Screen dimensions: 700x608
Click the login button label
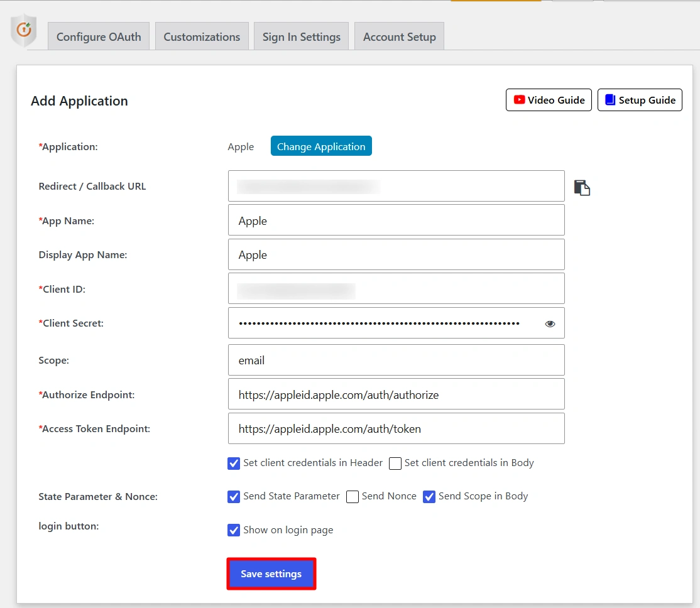[68, 526]
